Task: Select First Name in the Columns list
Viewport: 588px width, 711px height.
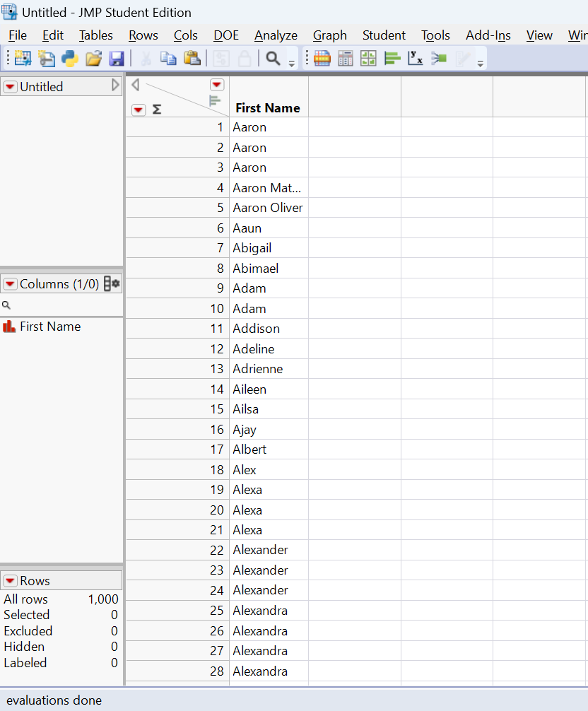Action: pos(49,327)
